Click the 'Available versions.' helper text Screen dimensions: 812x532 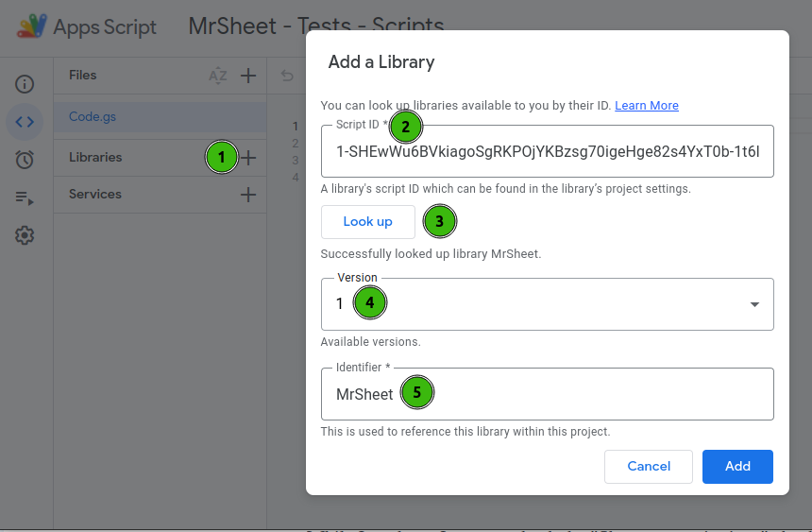click(370, 342)
